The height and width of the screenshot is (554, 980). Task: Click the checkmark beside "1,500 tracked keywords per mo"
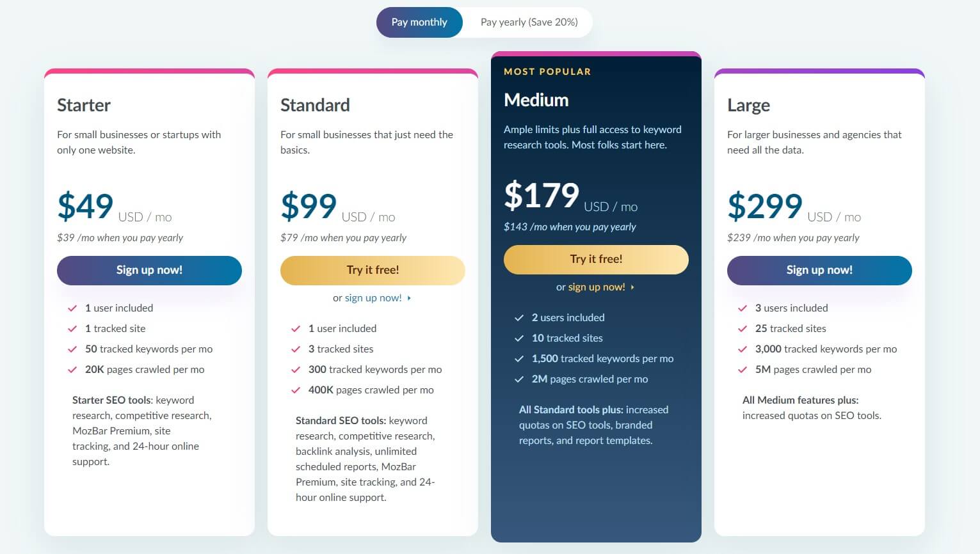pyautogui.click(x=518, y=358)
